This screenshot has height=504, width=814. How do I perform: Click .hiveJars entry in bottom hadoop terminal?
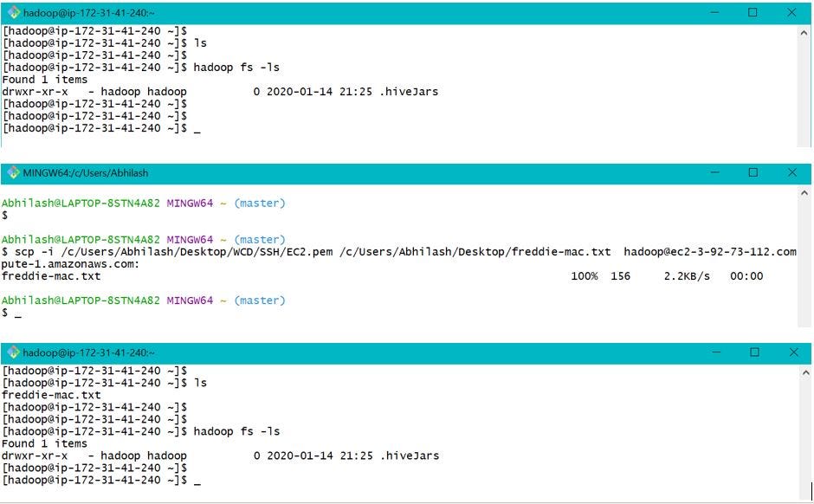[x=410, y=456]
